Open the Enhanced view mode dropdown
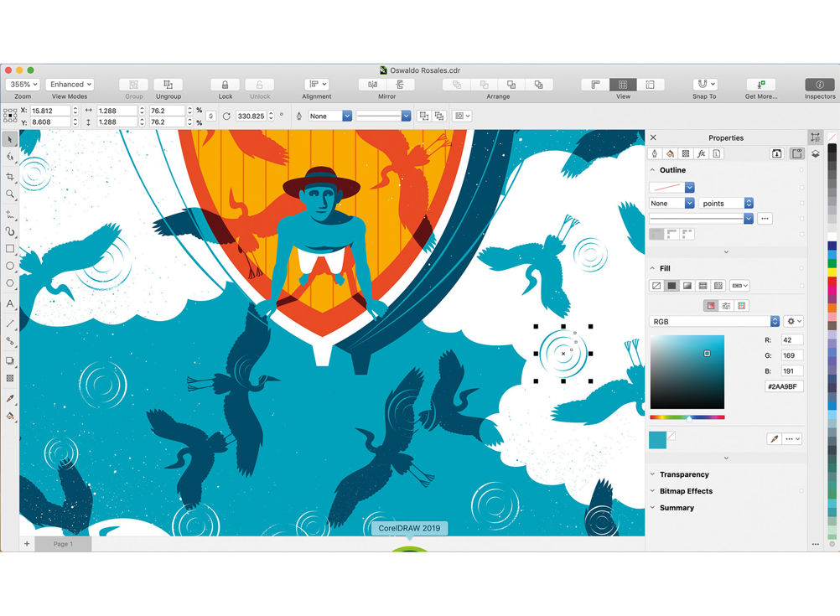Viewport: 840px width, 616px height. (x=70, y=85)
